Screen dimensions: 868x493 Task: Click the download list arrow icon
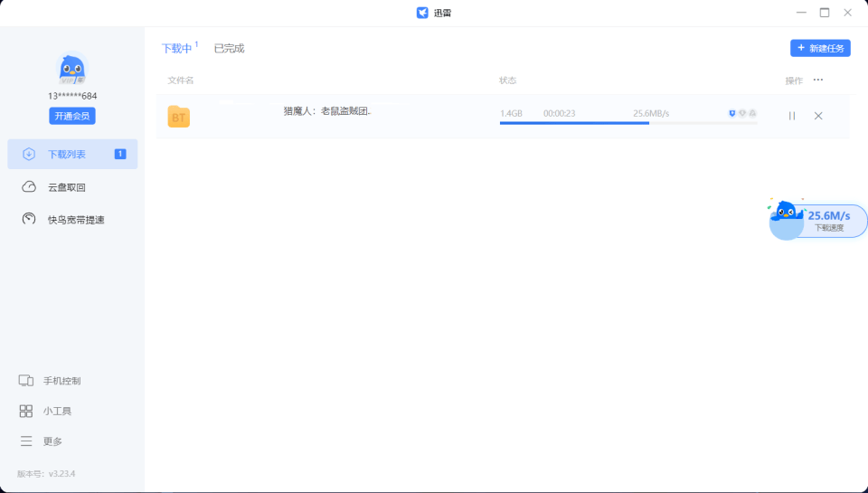29,154
